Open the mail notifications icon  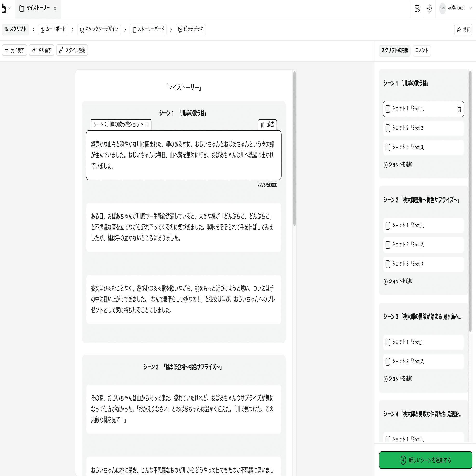click(417, 8)
